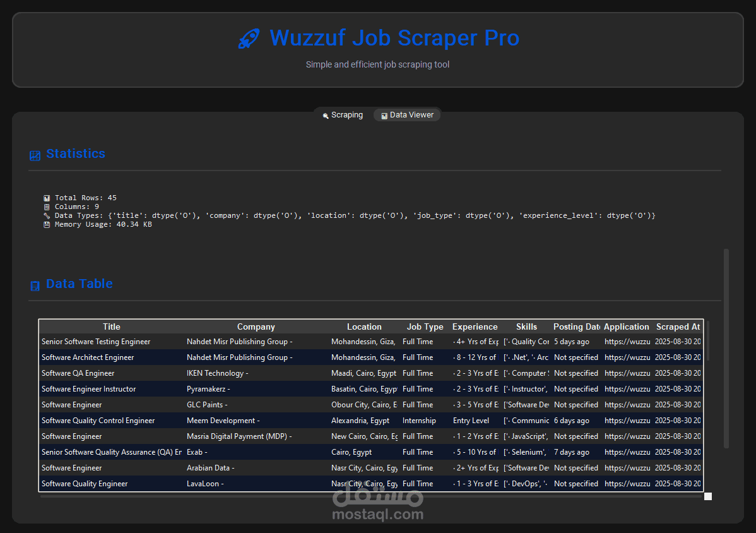Click the Exab company cell

[256, 452]
